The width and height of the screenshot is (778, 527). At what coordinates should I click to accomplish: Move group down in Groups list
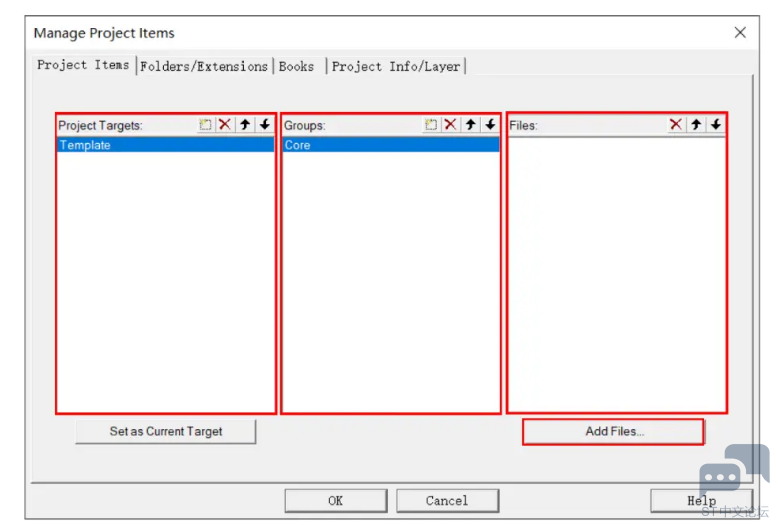[x=490, y=125]
